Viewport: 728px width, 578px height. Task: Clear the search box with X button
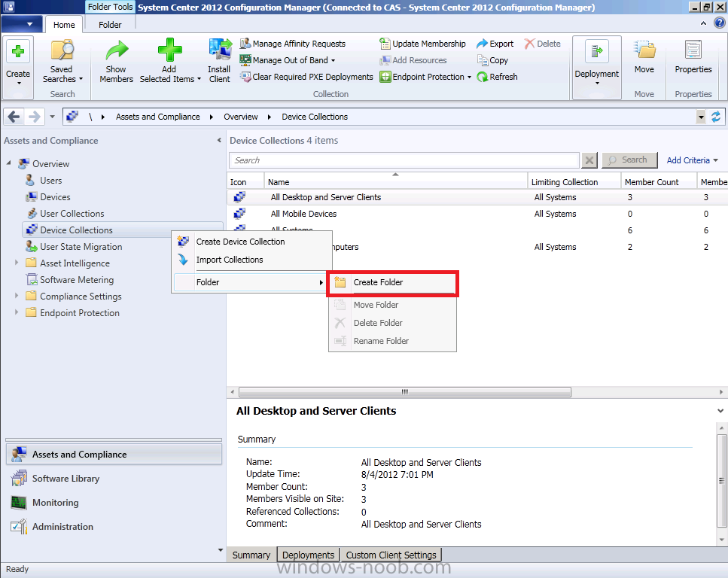pos(589,160)
